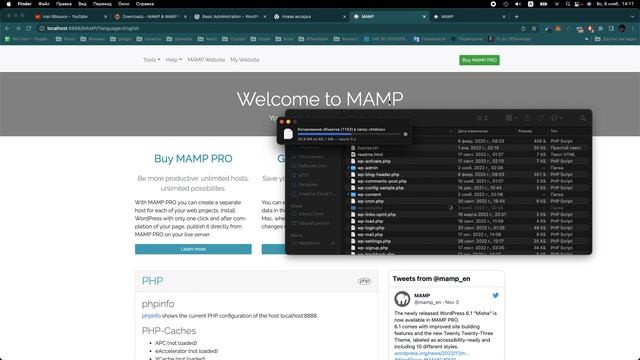The image size is (640, 360).
Task: Open the MAMP Website link
Action: pos(206,60)
